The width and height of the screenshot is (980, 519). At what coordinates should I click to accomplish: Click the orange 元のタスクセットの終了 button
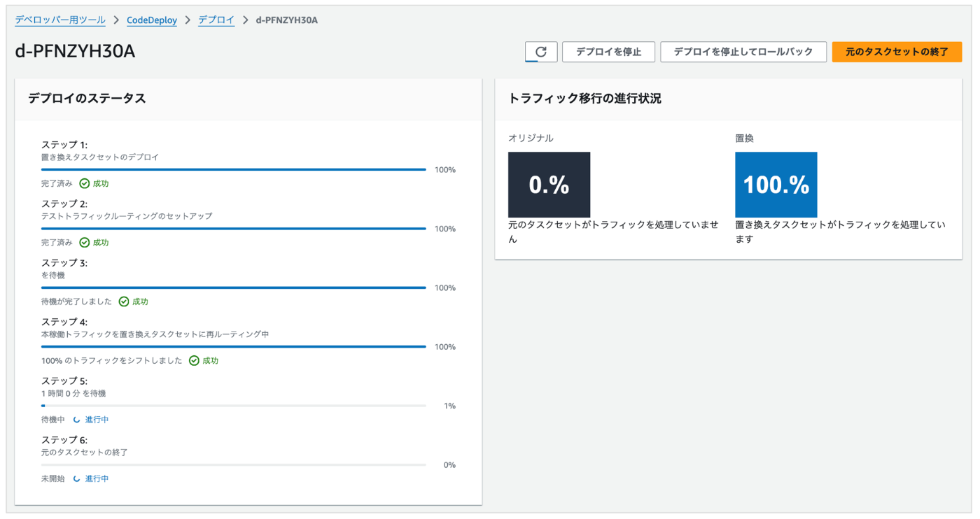897,52
